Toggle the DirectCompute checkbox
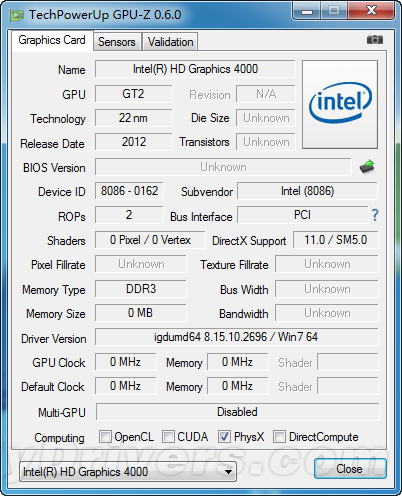Image resolution: width=402 pixels, height=496 pixels. (279, 436)
